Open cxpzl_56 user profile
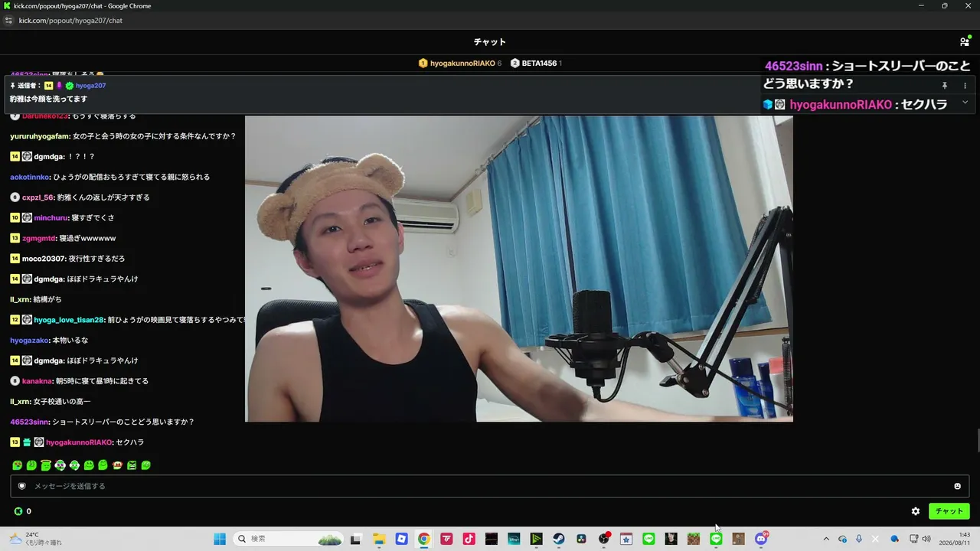980x551 pixels. click(x=38, y=197)
